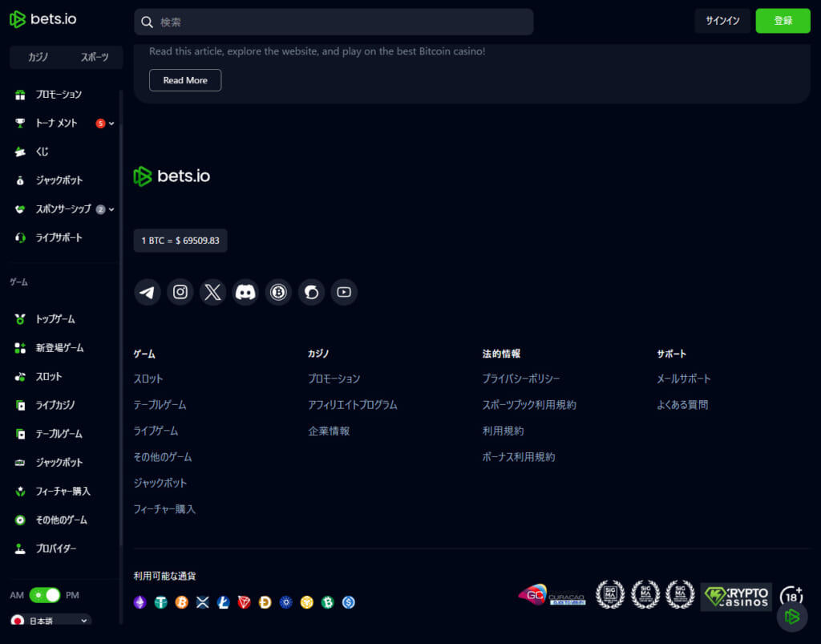Switch to the スポーツ tab

coord(95,57)
